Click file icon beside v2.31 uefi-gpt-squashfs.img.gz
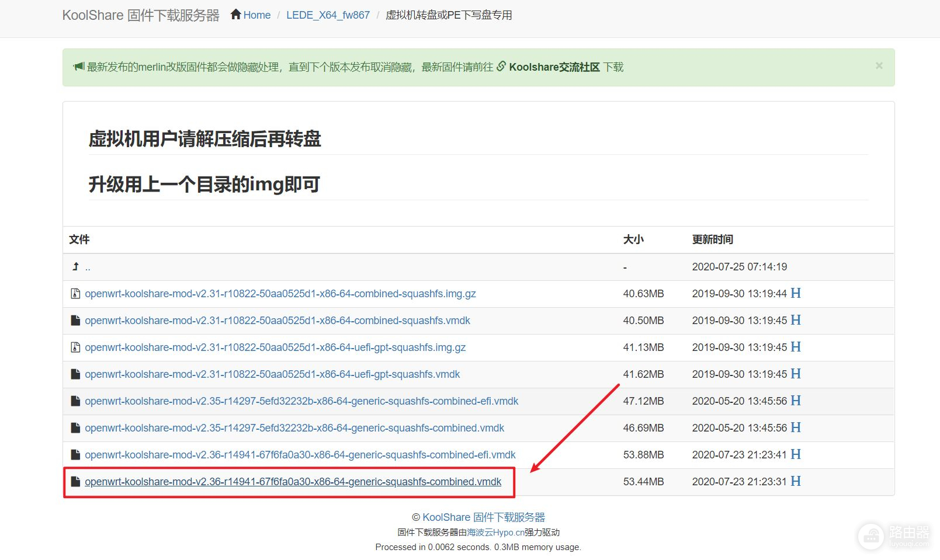This screenshot has width=940, height=560. tap(75, 347)
